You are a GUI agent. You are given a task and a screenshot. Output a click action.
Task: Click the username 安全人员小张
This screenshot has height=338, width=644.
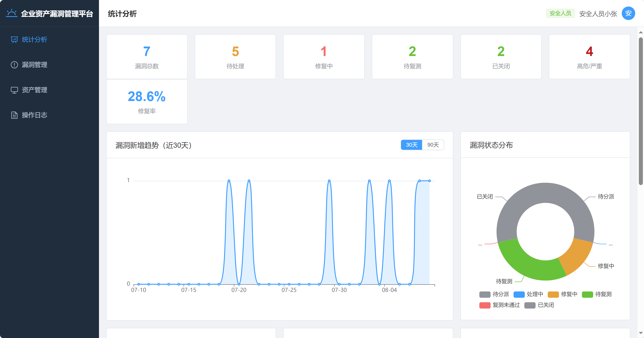pyautogui.click(x=598, y=14)
